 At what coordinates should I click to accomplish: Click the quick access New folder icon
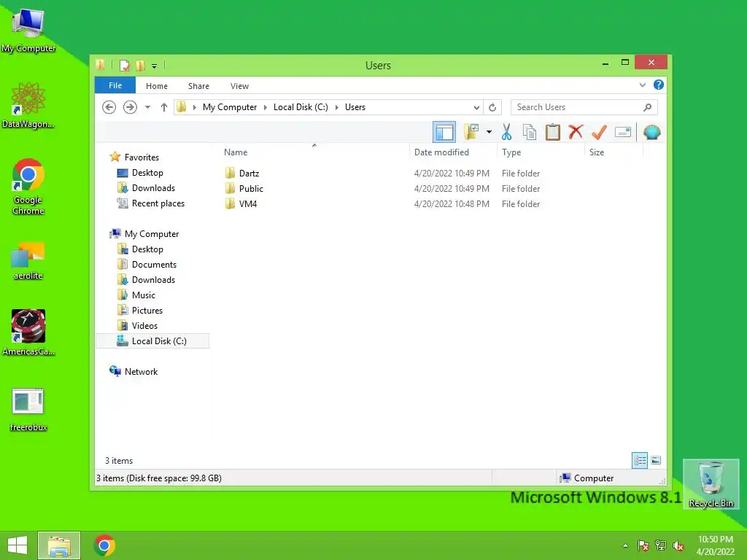tap(140, 65)
